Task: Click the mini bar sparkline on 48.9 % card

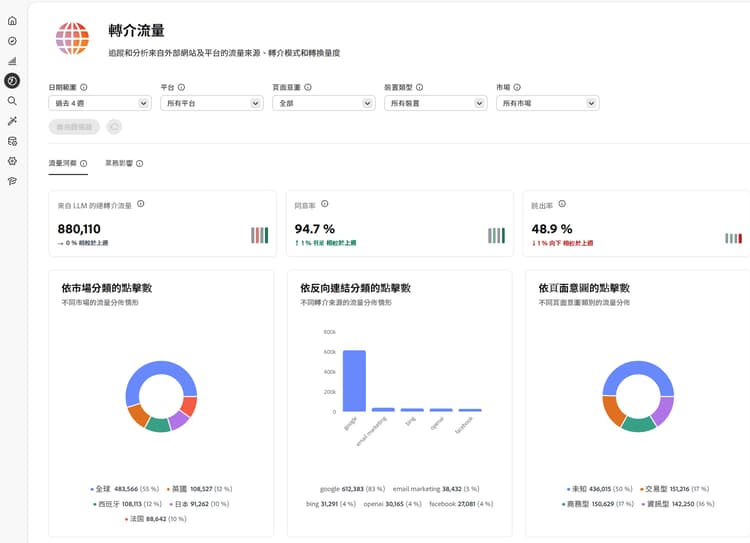Action: click(x=734, y=238)
